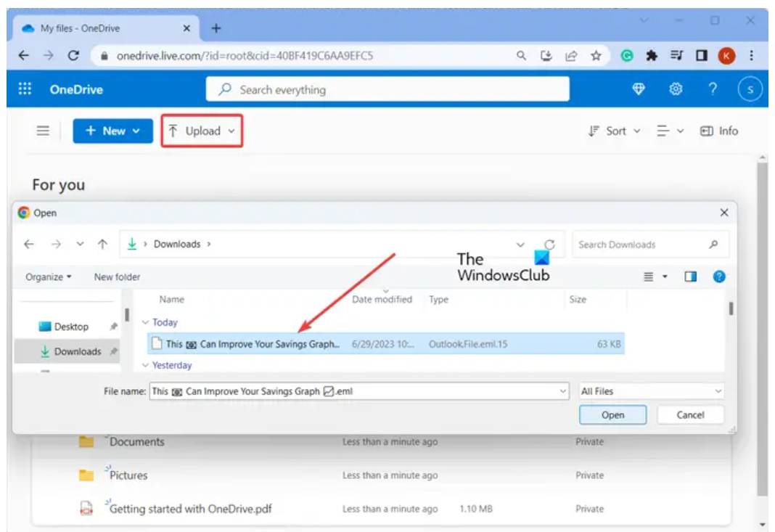Open the Grammarly extension icon
The image size is (775, 532).
pyautogui.click(x=627, y=55)
